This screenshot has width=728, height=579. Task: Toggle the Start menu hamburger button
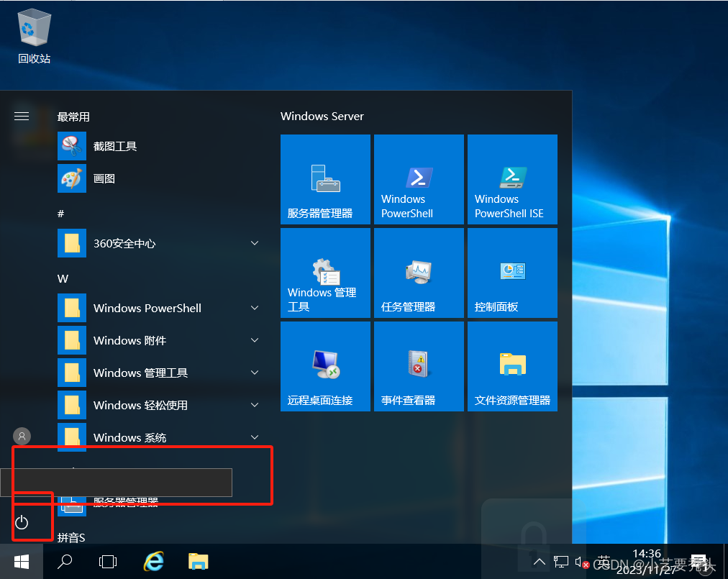(22, 116)
